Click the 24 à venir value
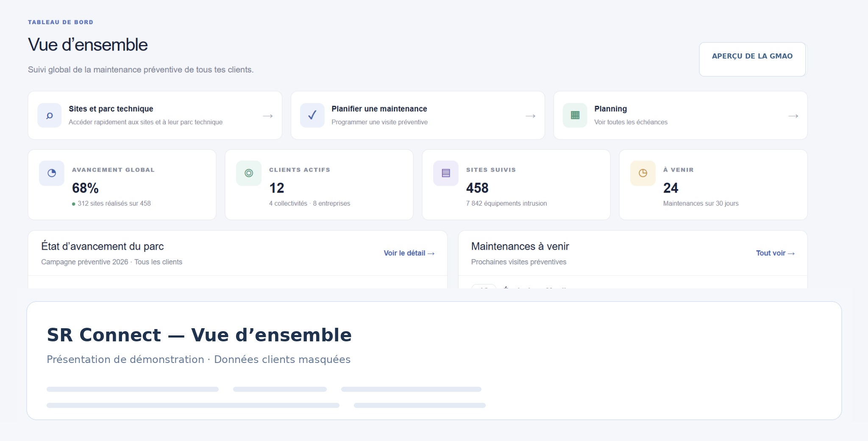The width and height of the screenshot is (868, 441). tap(670, 188)
